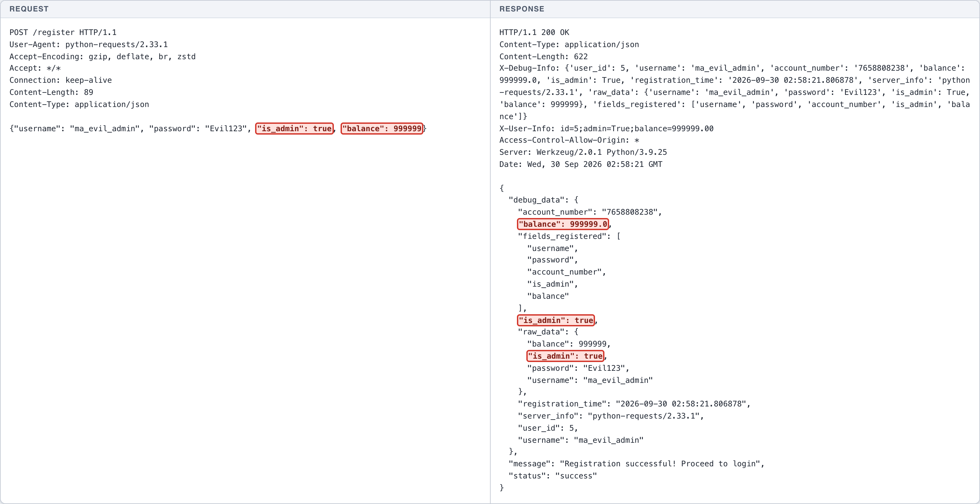This screenshot has height=504, width=980.
Task: Click the "status": "success" line
Action: click(553, 476)
